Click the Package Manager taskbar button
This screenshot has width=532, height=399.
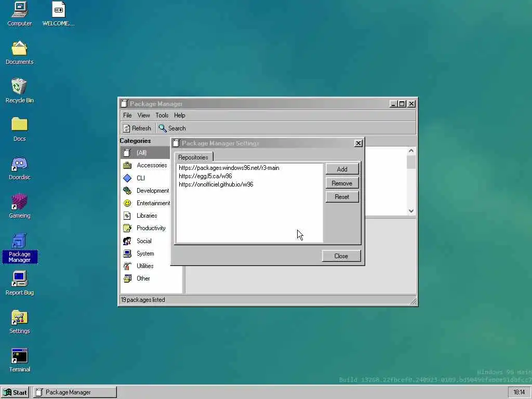pos(75,392)
